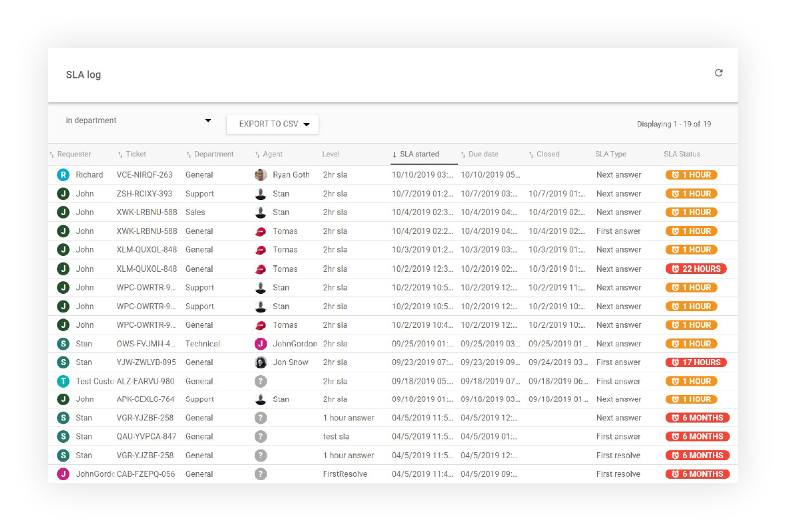Click Stan's silhouette agent avatar
The height and width of the screenshot is (532, 786).
point(260,194)
